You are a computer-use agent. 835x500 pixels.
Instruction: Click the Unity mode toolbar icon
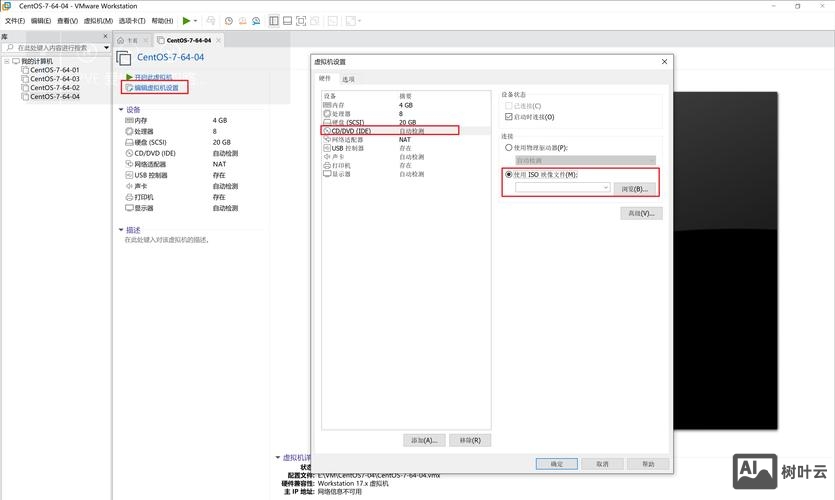pos(315,21)
